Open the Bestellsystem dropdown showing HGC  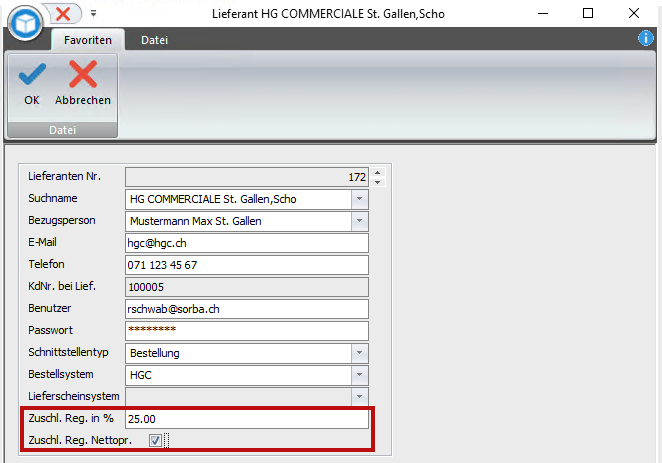tap(359, 375)
